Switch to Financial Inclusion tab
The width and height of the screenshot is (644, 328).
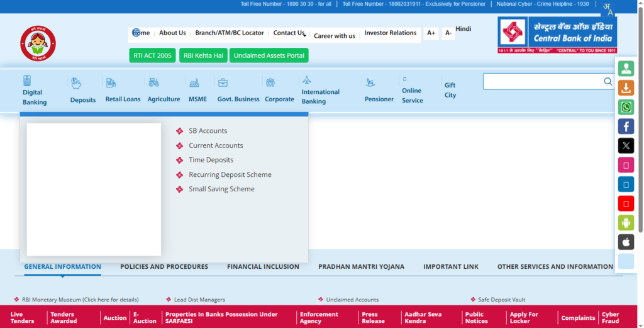[263, 267]
